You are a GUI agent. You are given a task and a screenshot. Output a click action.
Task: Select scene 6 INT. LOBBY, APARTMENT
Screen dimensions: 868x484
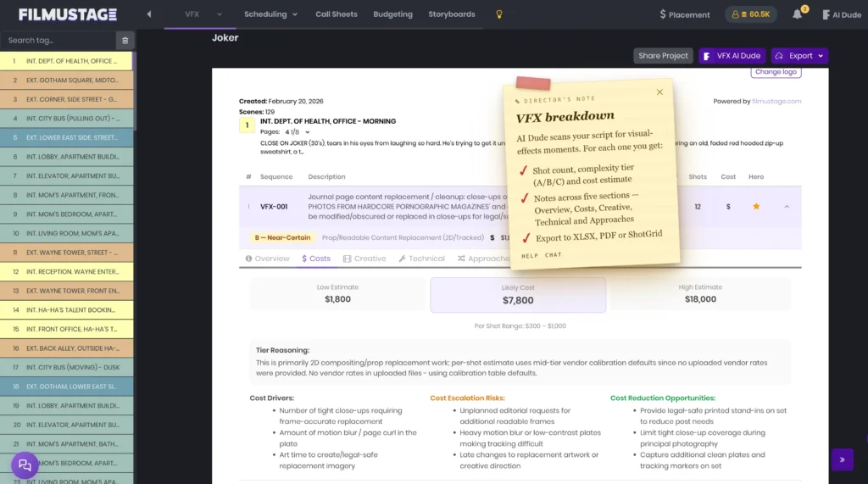[66, 157]
